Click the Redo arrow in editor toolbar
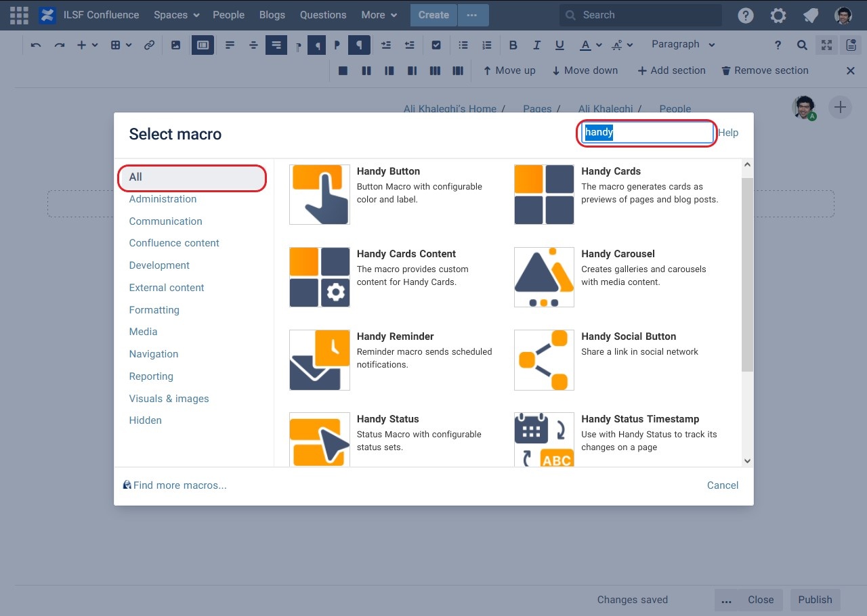 tap(60, 45)
